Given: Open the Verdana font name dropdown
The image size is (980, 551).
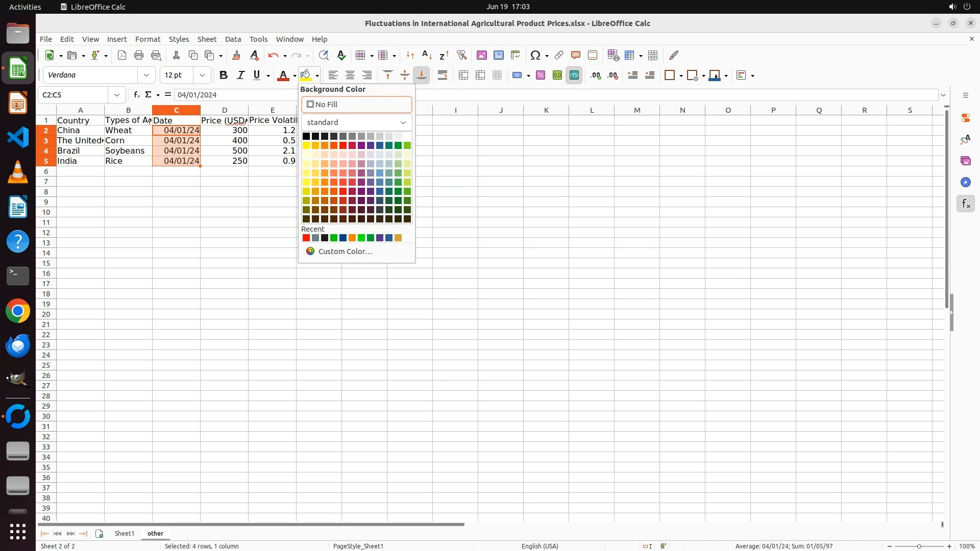Looking at the screenshot, I should tap(146, 76).
